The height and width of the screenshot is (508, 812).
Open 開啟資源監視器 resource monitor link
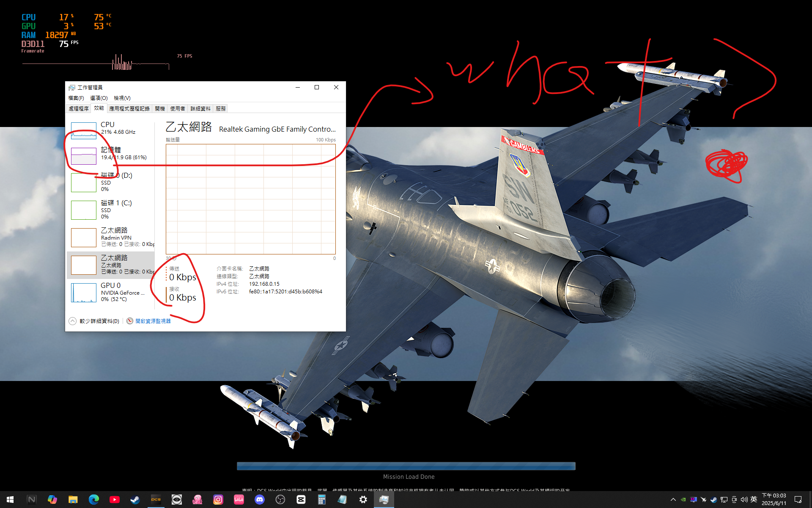[x=149, y=321]
